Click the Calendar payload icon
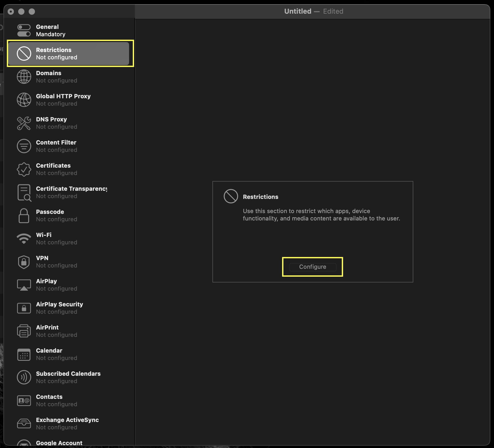 (24, 354)
